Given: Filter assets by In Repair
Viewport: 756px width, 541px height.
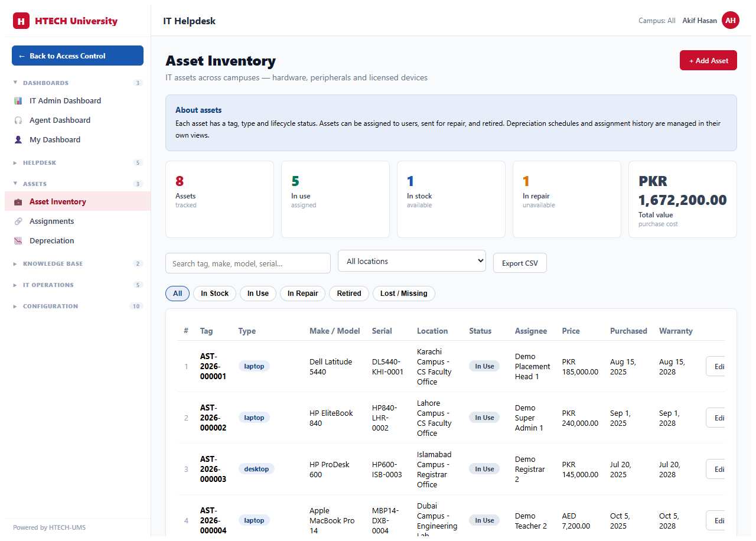Looking at the screenshot, I should tap(302, 294).
